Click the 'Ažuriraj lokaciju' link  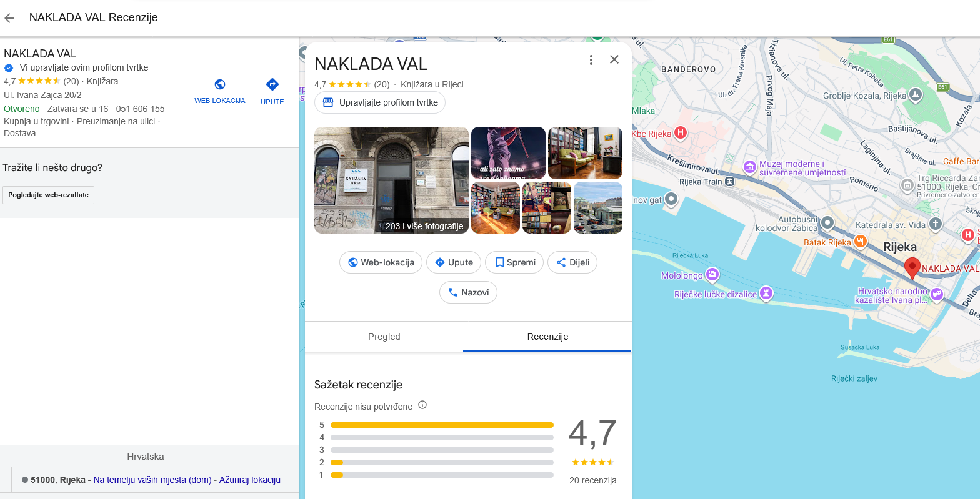click(x=249, y=480)
